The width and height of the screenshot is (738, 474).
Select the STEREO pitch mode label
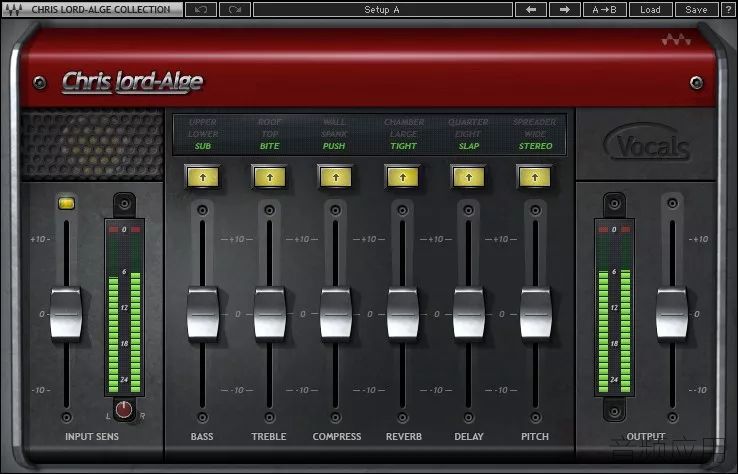pos(536,146)
